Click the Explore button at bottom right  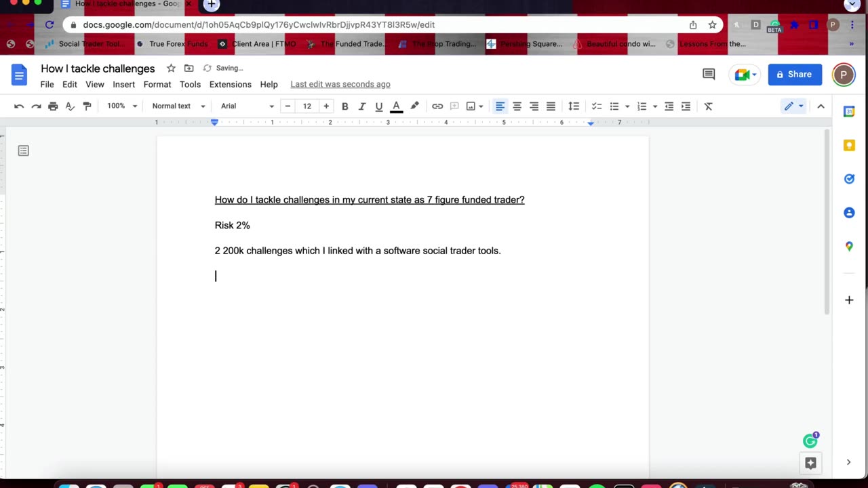pyautogui.click(x=810, y=463)
